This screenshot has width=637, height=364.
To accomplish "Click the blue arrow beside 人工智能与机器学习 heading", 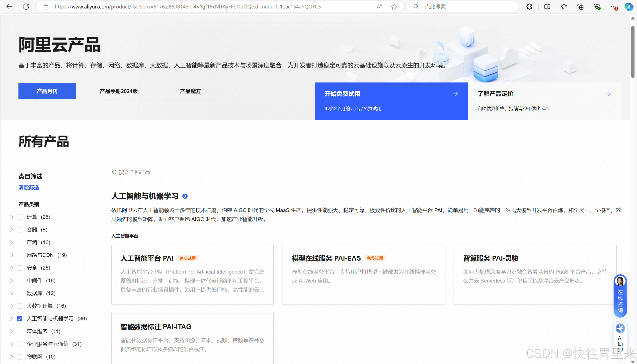I will tap(185, 196).
